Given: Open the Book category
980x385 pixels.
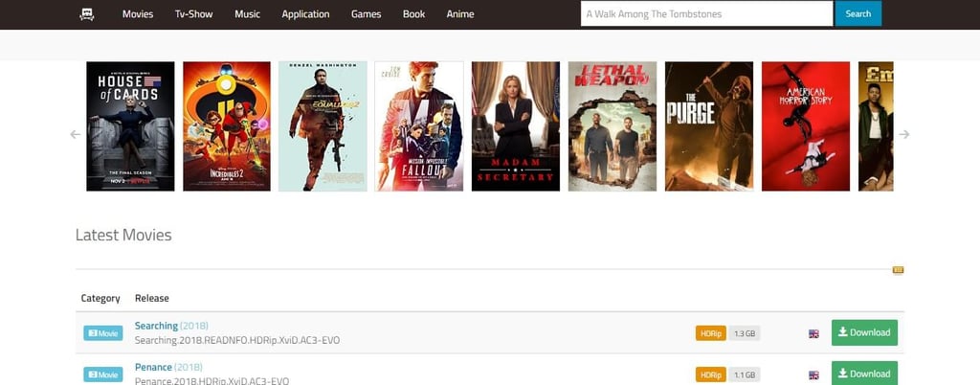Looking at the screenshot, I should [x=413, y=13].
